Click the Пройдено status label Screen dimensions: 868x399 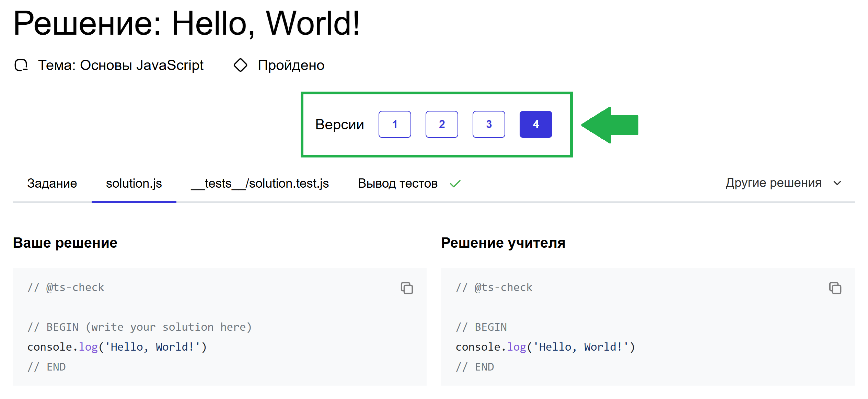point(291,65)
